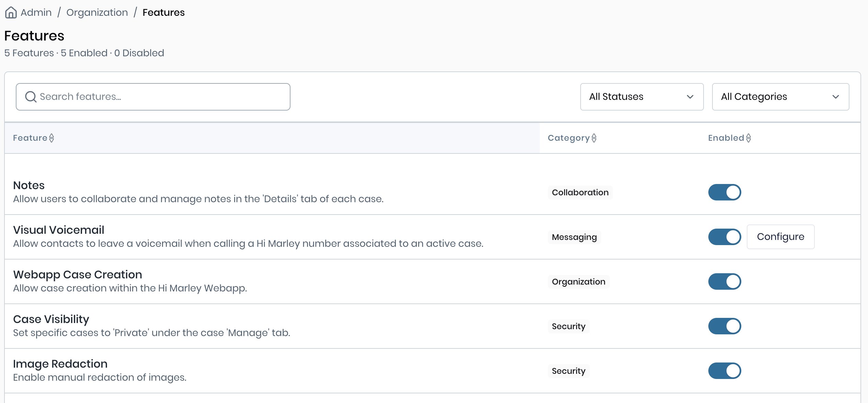Sort by Feature column arrows

tap(52, 138)
